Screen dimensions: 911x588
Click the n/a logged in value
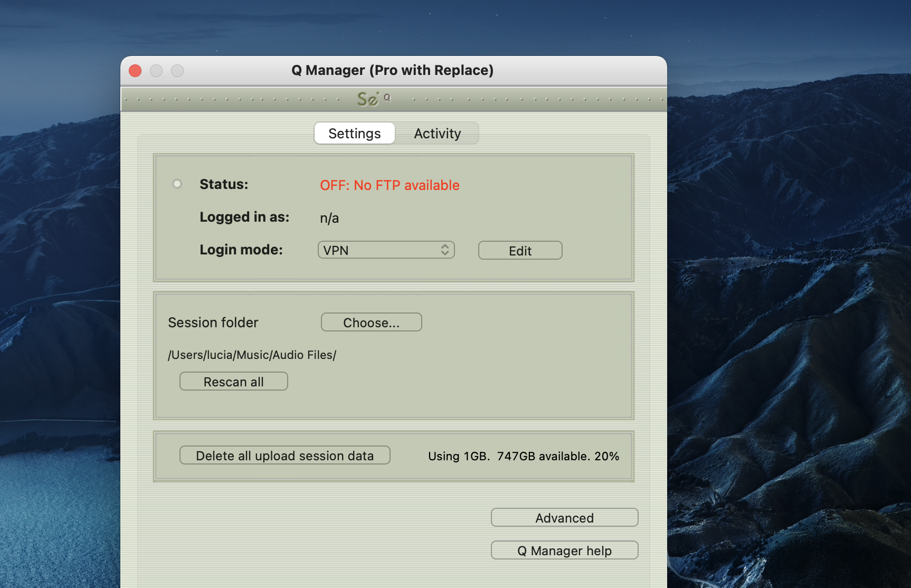tap(329, 218)
